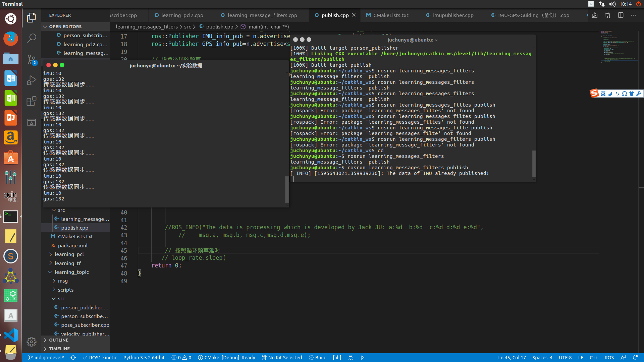Switch to imupublisher.cpp tab
644x362 pixels.
click(x=453, y=15)
